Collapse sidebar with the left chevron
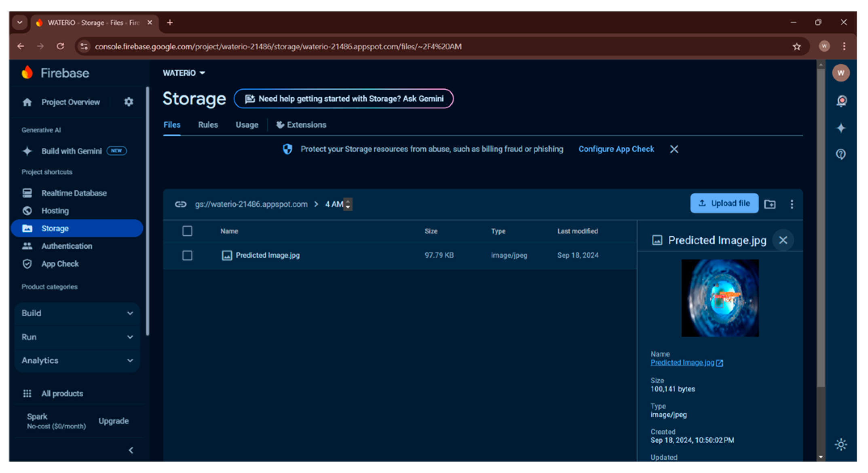868x473 pixels. coord(131,450)
